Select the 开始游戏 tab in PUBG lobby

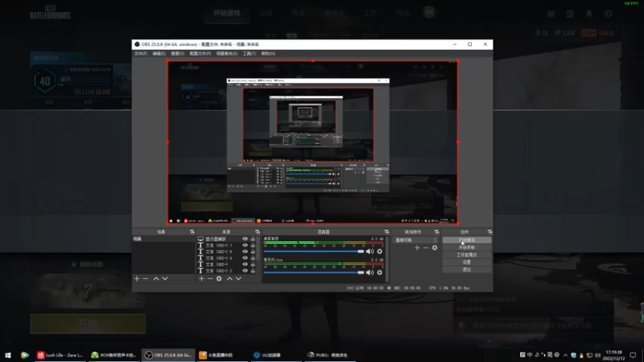pyautogui.click(x=226, y=13)
